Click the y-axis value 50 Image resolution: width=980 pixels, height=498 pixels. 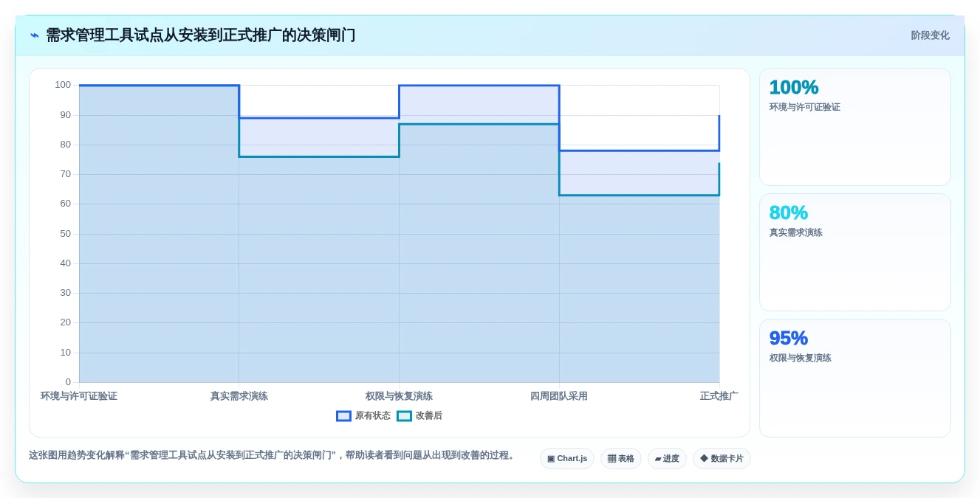(66, 234)
